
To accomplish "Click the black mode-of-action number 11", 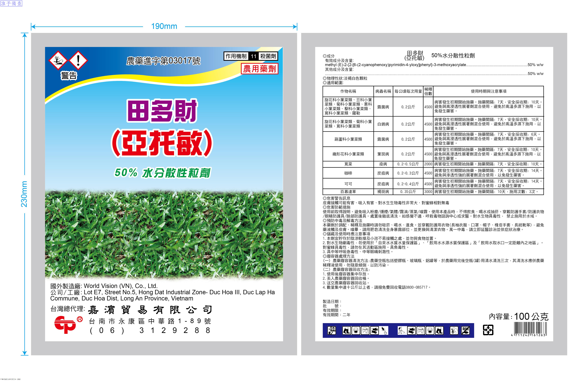I will coord(254,56).
